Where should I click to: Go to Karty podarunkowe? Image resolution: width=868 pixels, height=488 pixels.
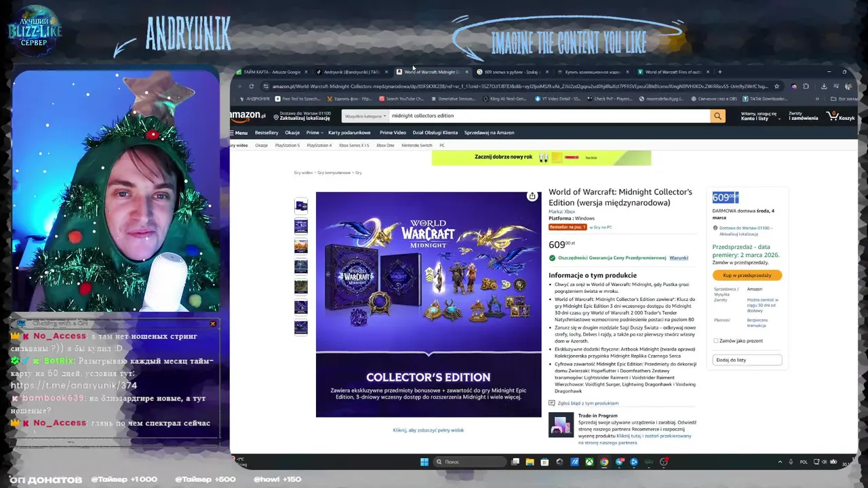pos(349,133)
